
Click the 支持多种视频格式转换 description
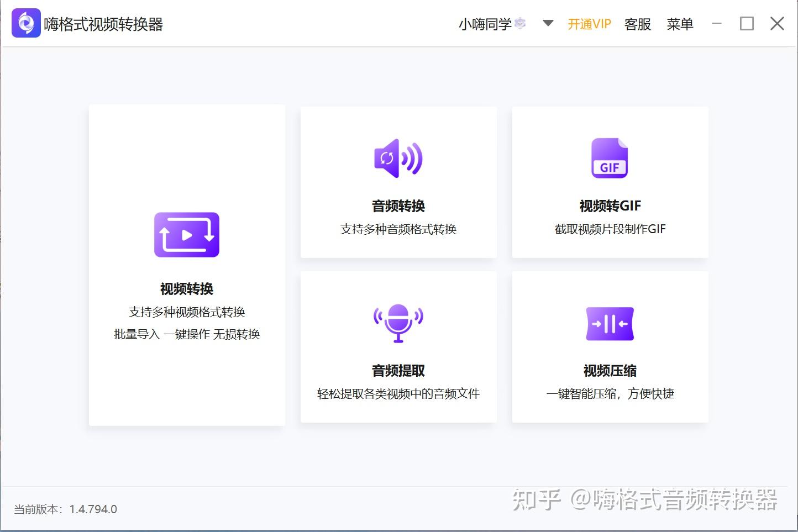tap(187, 312)
